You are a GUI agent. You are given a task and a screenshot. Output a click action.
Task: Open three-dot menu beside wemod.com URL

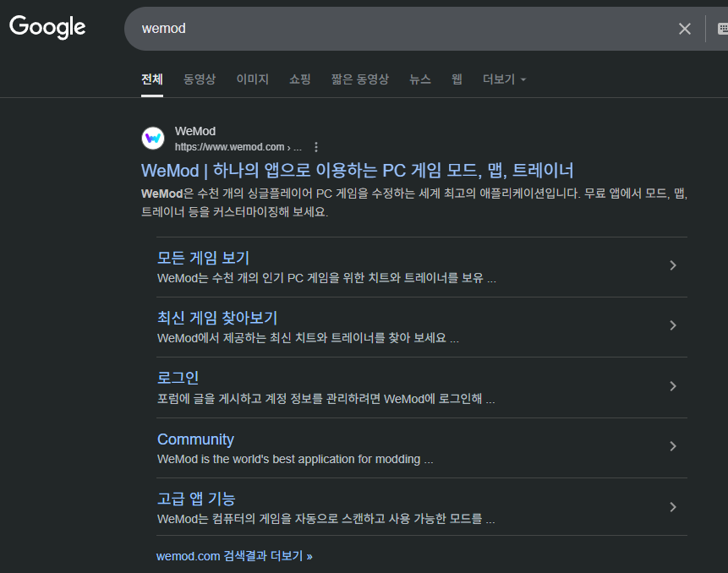coord(316,147)
